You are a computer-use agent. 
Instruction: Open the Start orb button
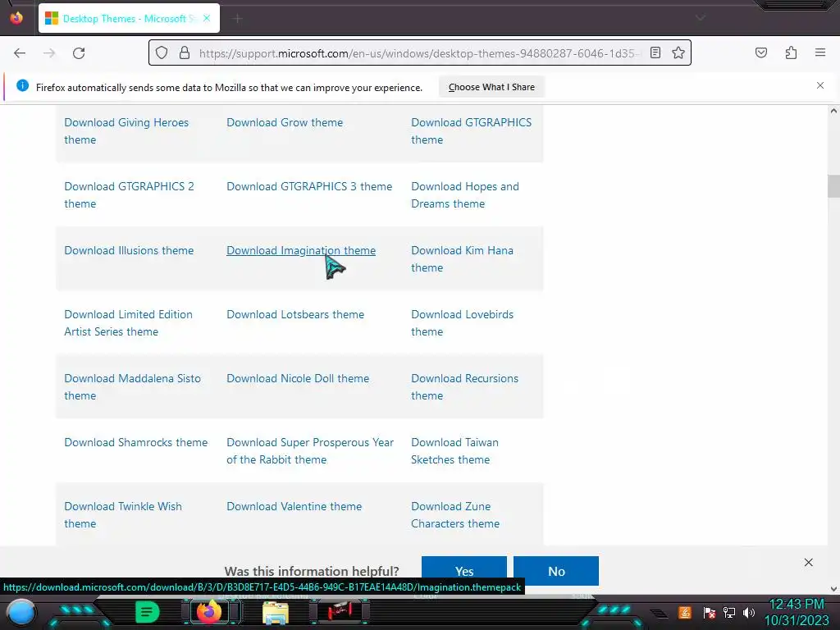(x=21, y=614)
